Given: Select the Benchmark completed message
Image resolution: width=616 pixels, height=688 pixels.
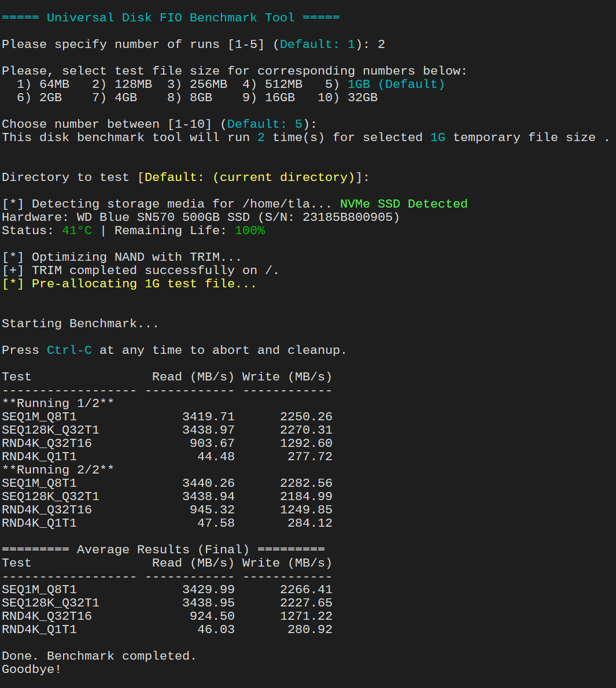Looking at the screenshot, I should tap(99, 656).
